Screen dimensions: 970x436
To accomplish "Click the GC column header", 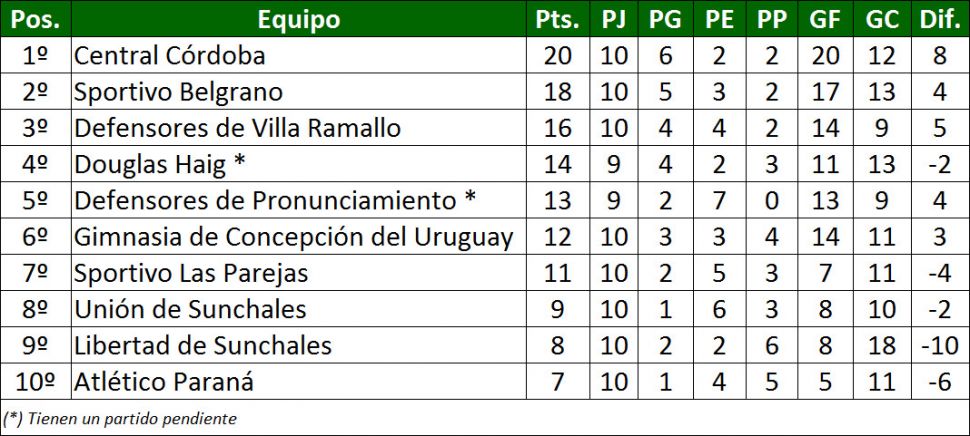I will pos(882,19).
